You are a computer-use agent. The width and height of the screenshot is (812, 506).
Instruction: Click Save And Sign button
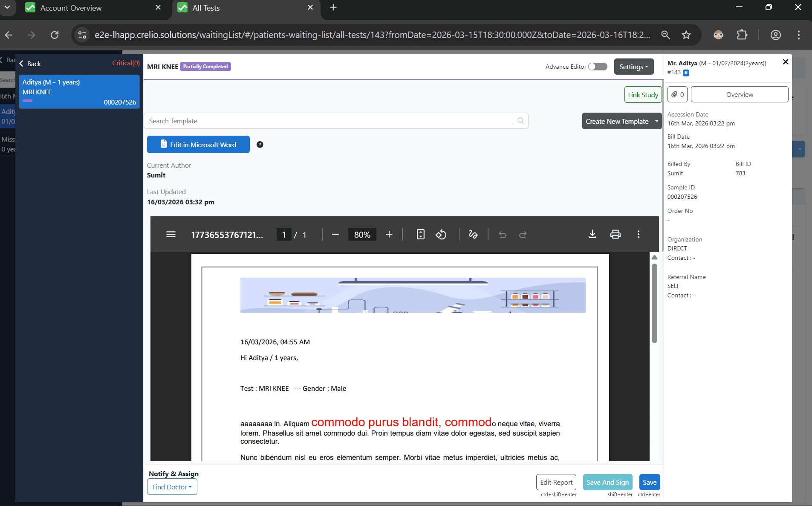(x=607, y=482)
